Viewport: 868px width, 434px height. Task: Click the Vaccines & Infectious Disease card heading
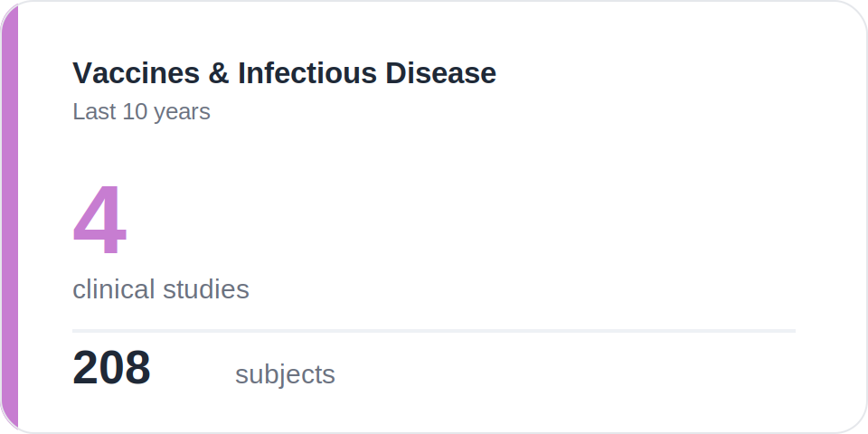pyautogui.click(x=284, y=73)
